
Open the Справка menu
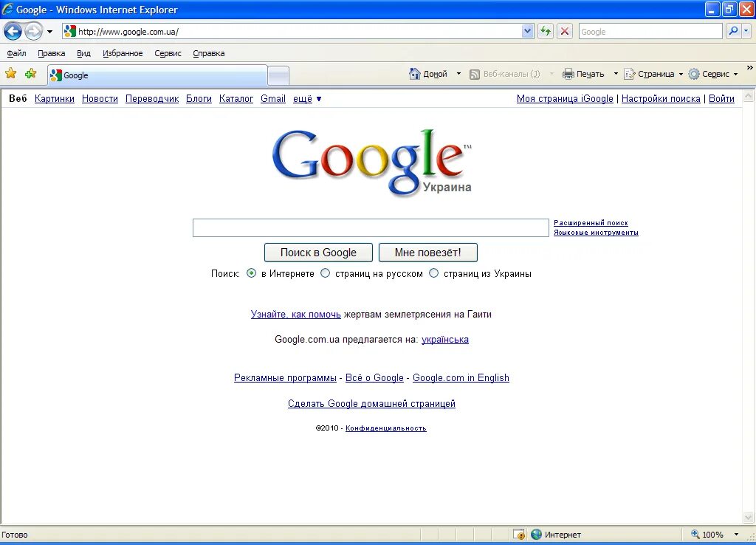point(209,53)
